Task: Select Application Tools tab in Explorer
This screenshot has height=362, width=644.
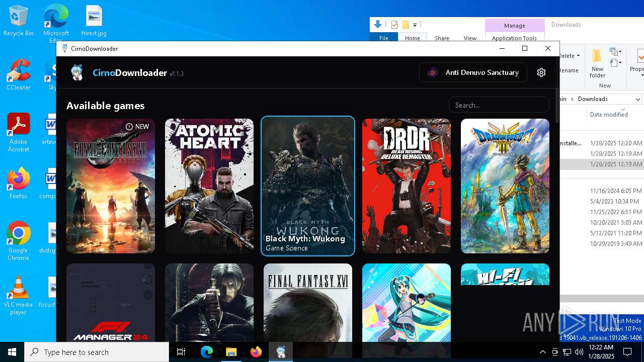Action: pos(514,38)
